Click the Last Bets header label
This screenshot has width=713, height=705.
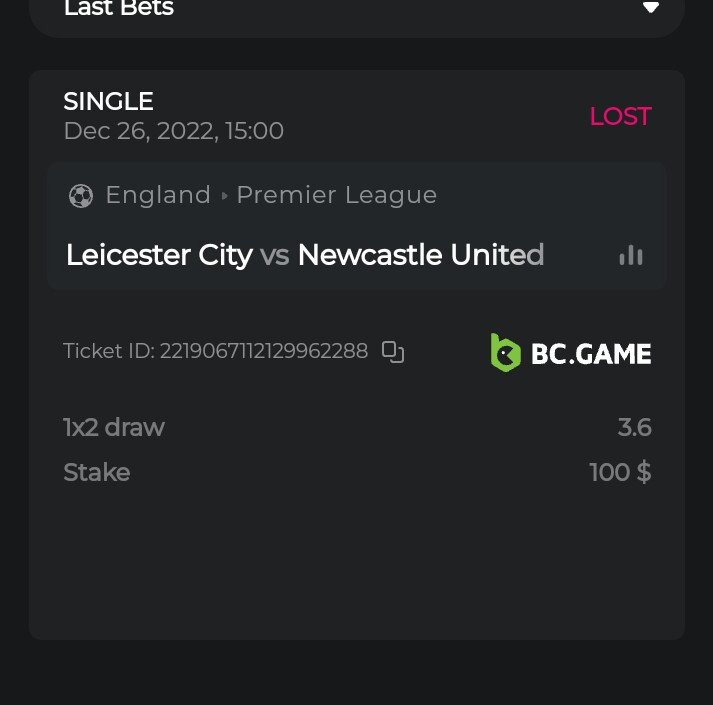coord(118,9)
